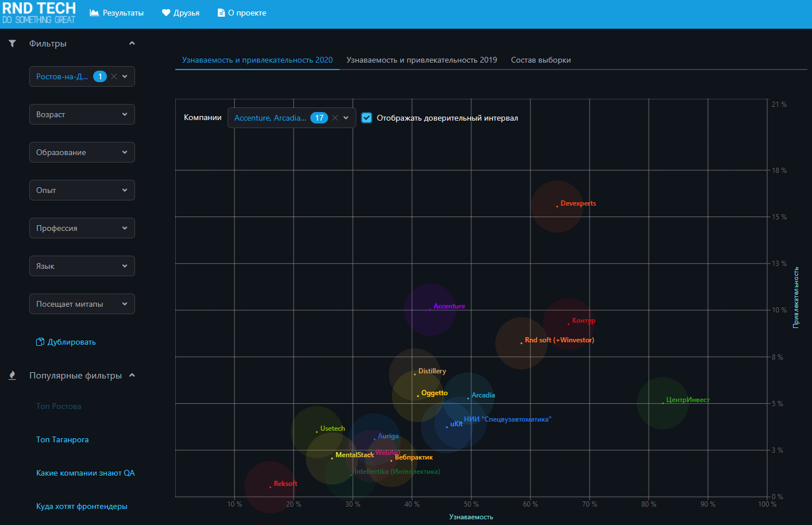The image size is (812, 525).
Task: Click the RND TECH logo
Action: pos(39,13)
